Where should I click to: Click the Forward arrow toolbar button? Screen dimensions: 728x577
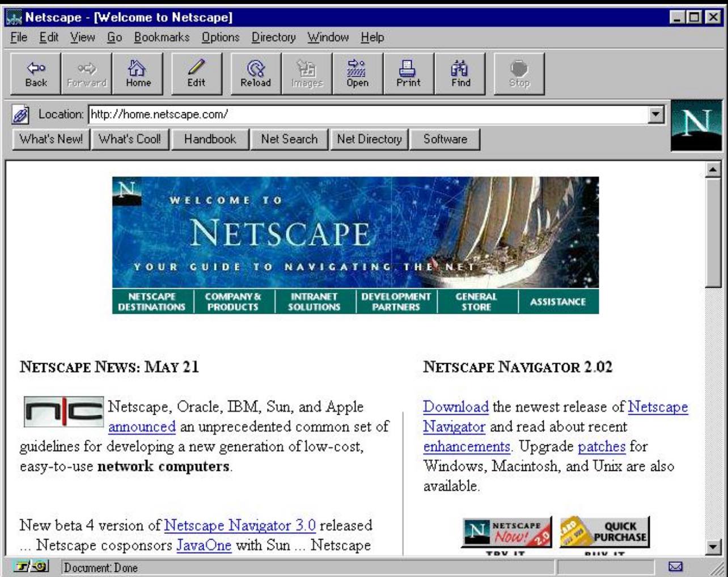[x=86, y=74]
